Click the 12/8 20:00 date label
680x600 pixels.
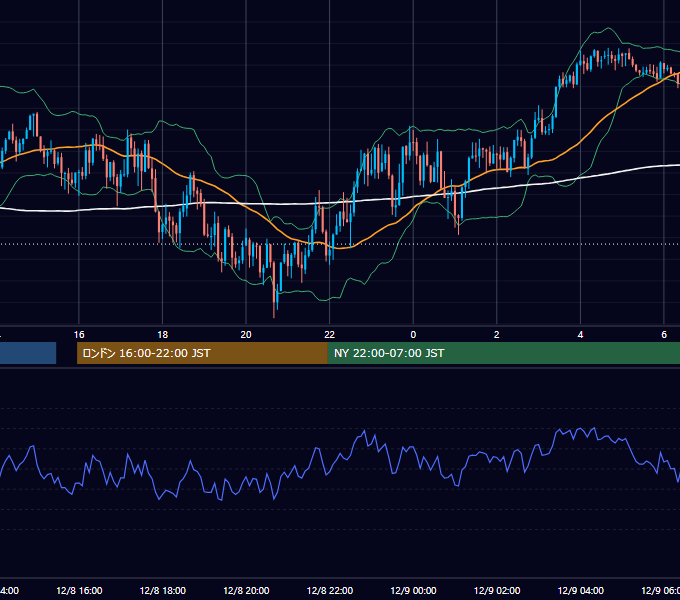[x=246, y=590]
